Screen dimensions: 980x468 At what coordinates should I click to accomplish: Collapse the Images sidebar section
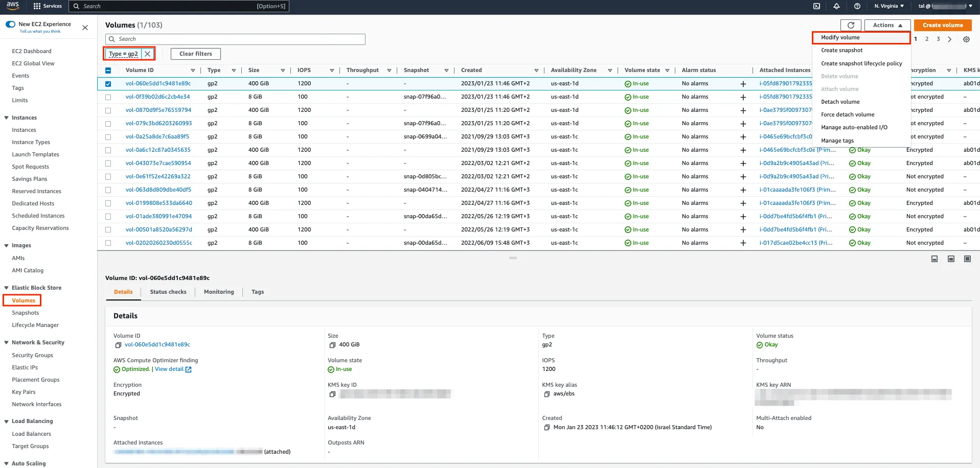[x=6, y=246]
